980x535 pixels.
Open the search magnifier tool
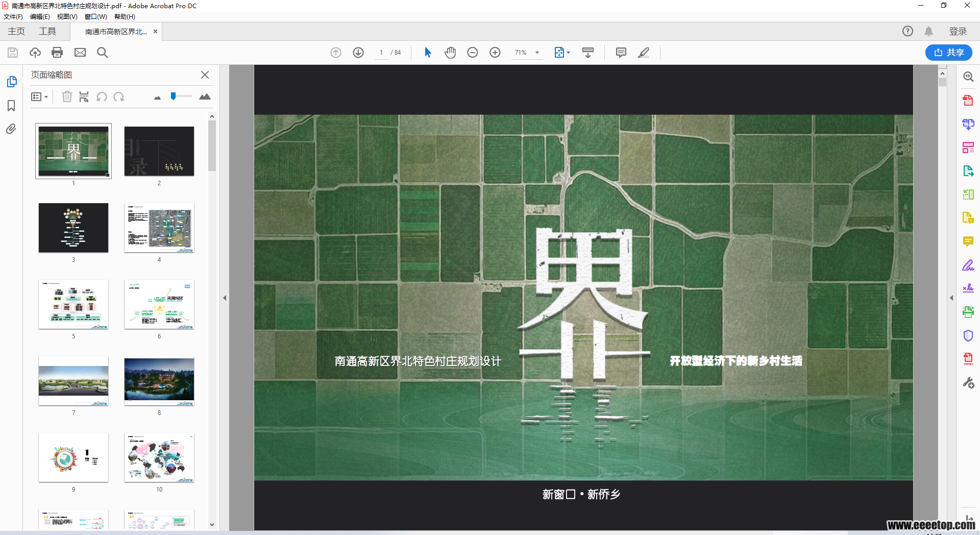(102, 53)
